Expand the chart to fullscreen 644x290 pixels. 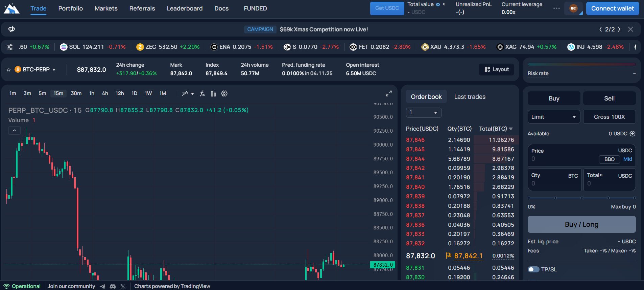point(389,94)
